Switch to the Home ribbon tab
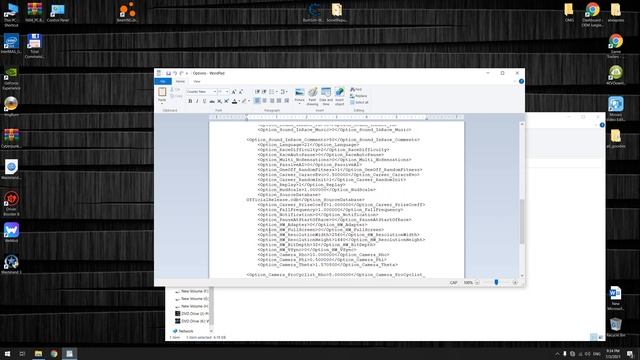 (180, 81)
